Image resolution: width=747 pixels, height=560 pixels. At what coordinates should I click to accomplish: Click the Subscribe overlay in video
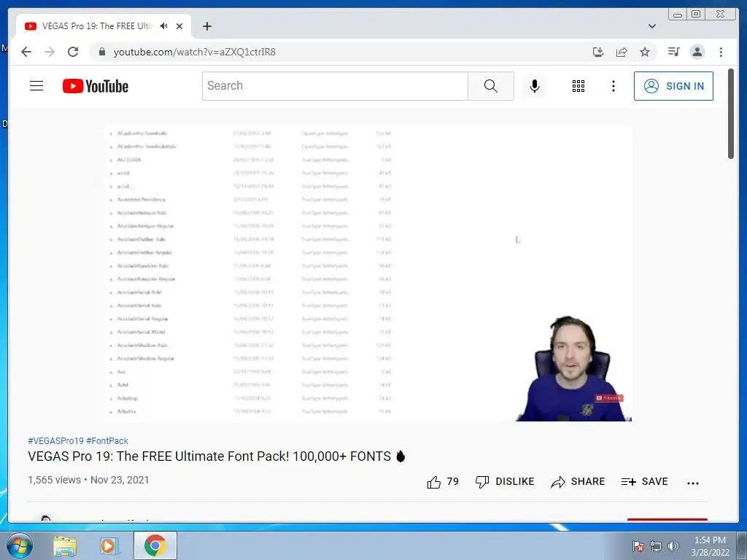[x=609, y=398]
